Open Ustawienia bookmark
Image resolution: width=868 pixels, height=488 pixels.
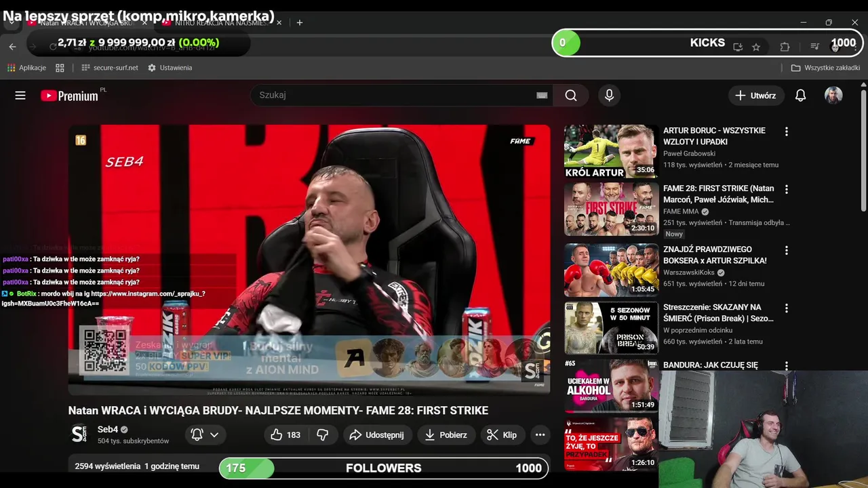point(170,68)
